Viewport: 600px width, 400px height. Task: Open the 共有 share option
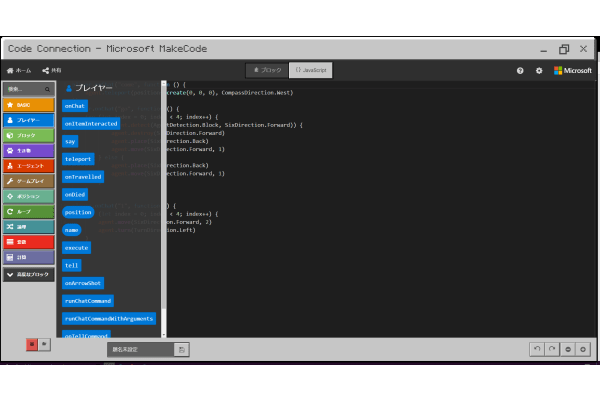coord(52,70)
